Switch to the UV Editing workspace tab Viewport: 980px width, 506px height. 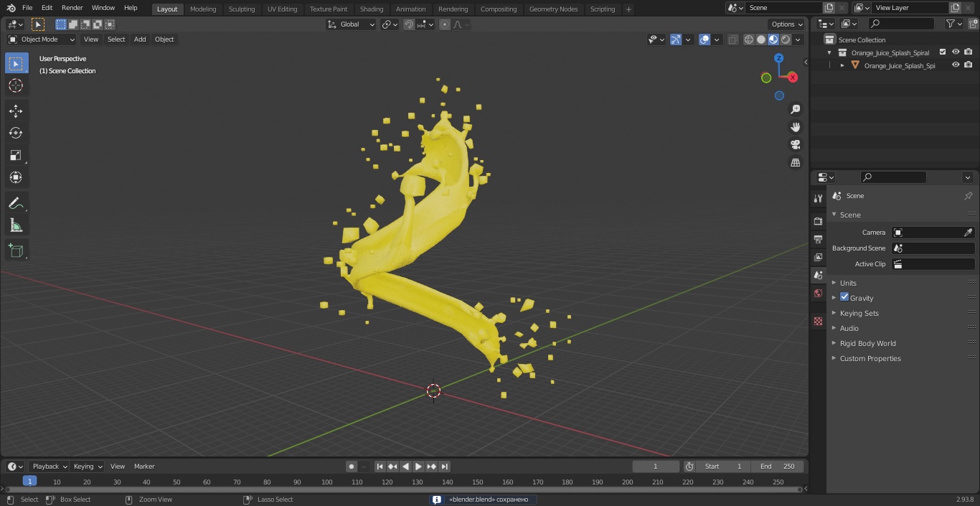point(282,9)
